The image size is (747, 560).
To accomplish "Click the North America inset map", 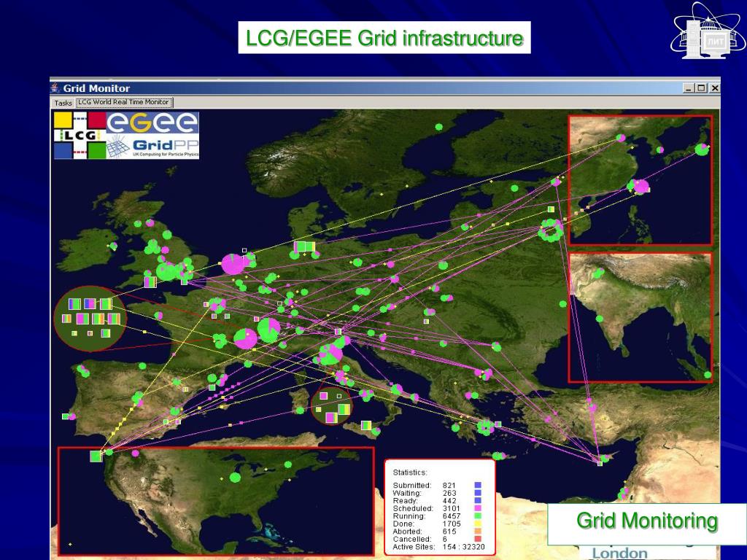I will (216, 501).
